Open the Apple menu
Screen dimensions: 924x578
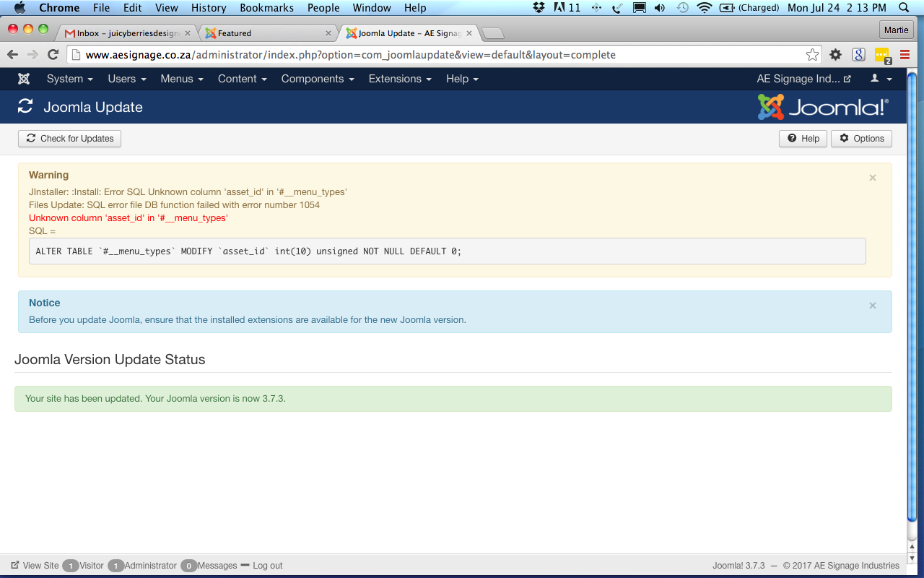[19, 8]
